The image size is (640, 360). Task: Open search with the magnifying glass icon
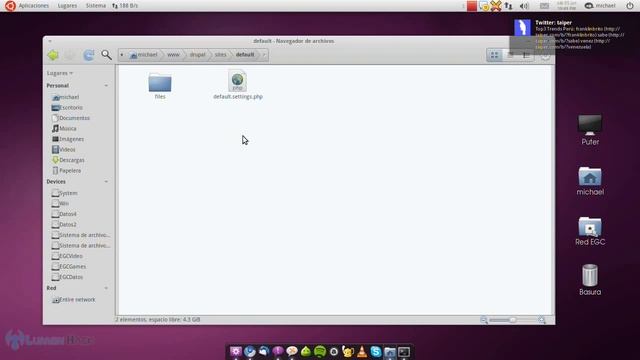tap(107, 55)
